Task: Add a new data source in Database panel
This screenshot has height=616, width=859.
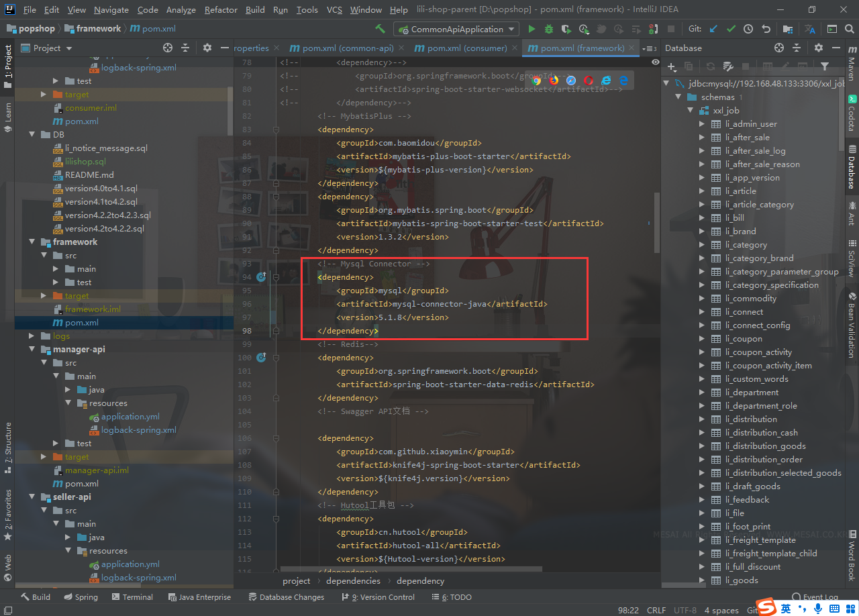Action: [x=671, y=66]
